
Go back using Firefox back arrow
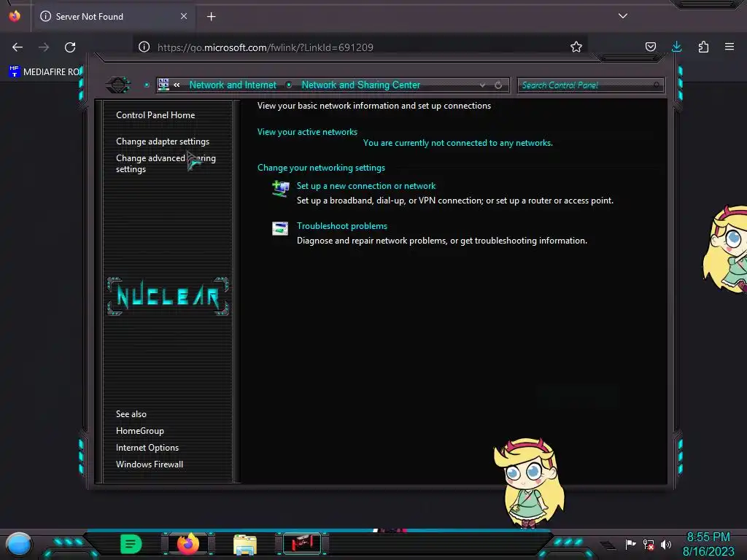tap(18, 47)
